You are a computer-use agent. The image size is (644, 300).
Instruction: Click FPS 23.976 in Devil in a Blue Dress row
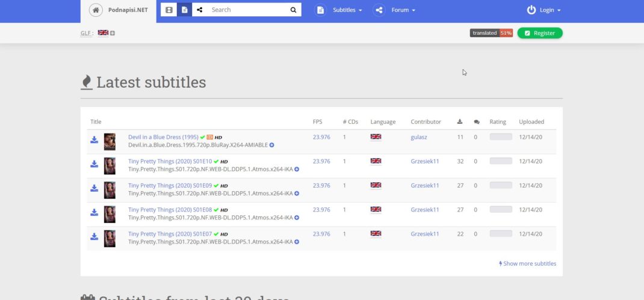(321, 137)
